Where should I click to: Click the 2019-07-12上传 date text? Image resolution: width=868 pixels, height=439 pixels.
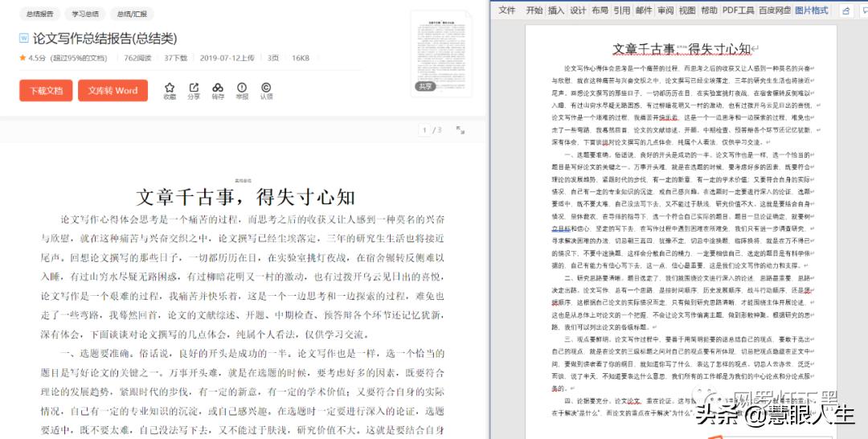pos(227,58)
